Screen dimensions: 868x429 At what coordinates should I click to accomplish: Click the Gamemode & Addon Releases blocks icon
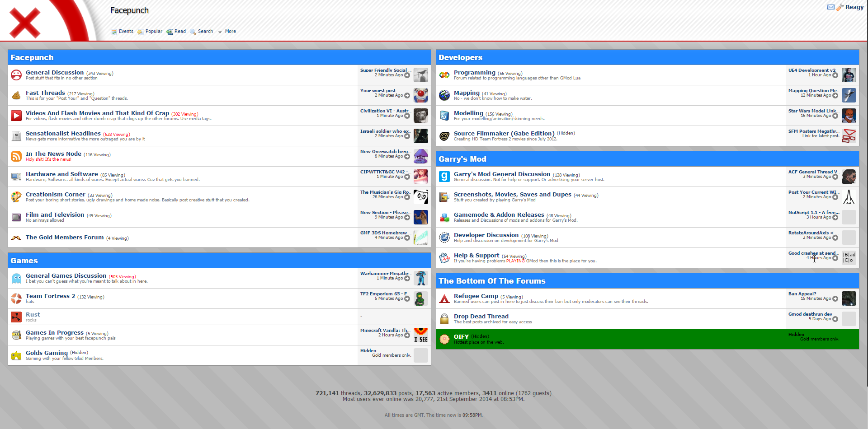point(444,217)
